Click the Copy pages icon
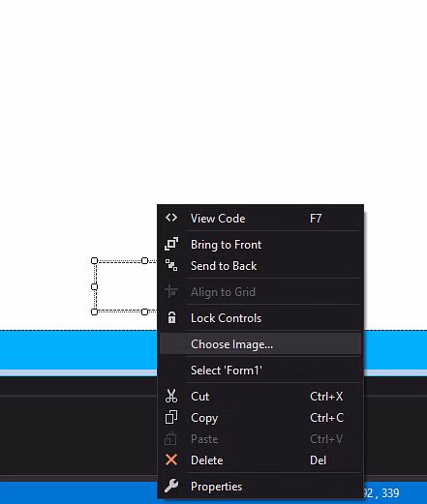Image resolution: width=427 pixels, height=504 pixels. point(171,417)
